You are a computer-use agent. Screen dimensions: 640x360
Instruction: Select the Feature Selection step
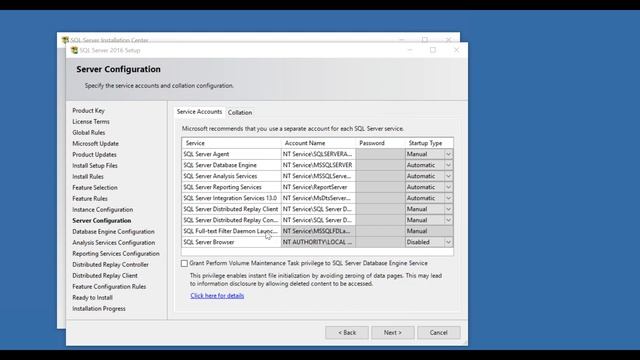point(95,188)
